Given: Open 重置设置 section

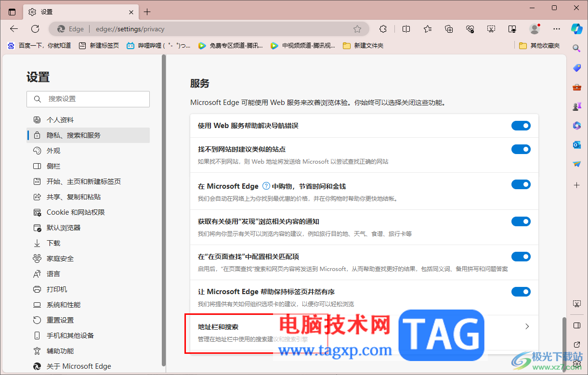Looking at the screenshot, I should 88,320.
